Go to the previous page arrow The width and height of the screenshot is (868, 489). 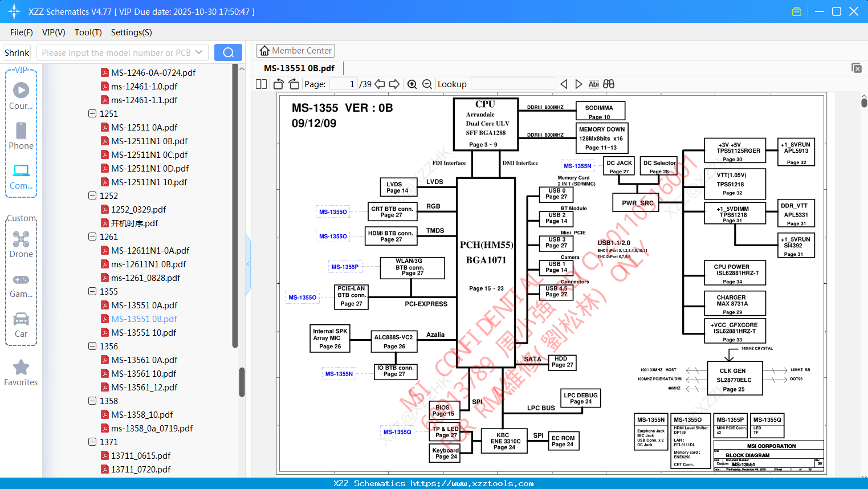(x=380, y=84)
